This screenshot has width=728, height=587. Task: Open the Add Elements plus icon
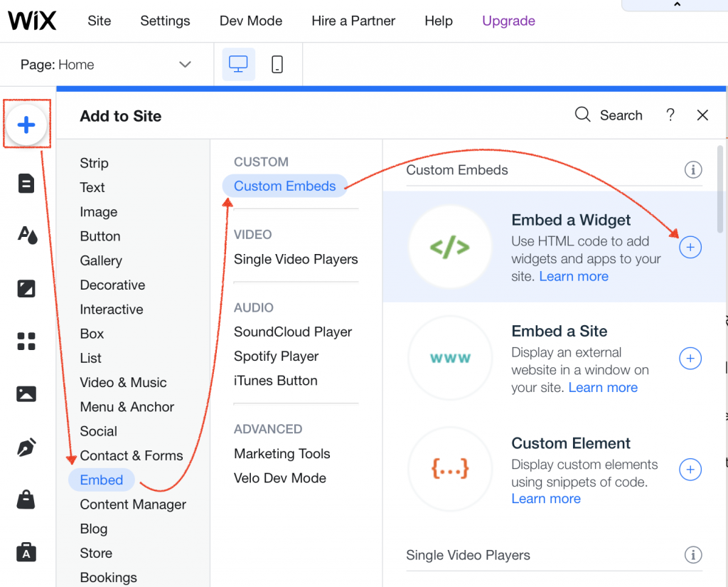point(26,124)
